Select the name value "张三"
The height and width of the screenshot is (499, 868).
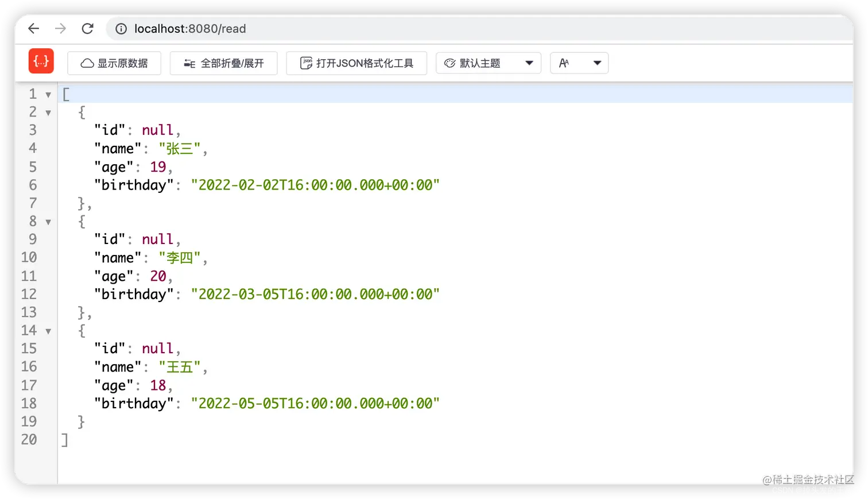point(180,149)
